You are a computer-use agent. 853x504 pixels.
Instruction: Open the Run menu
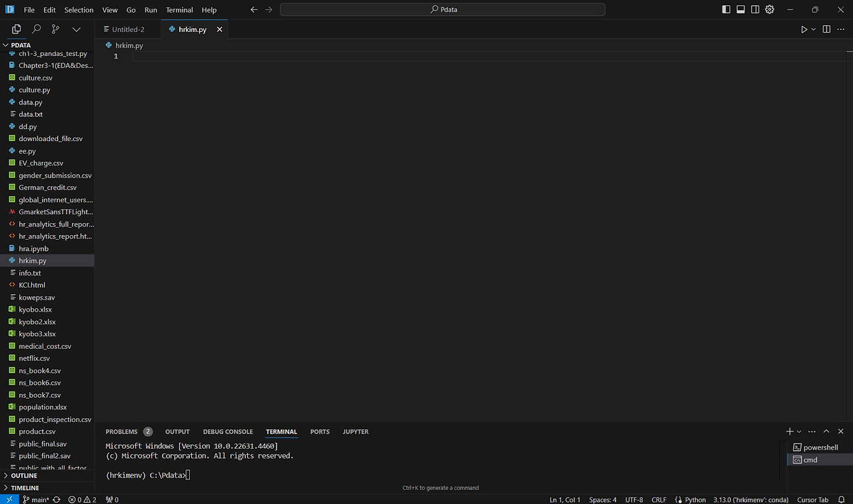click(151, 10)
